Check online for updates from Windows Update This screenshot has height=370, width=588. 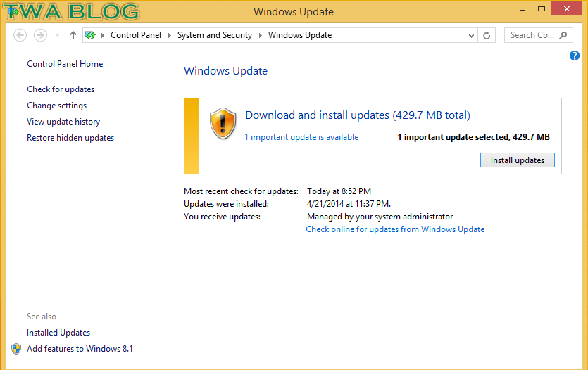395,229
